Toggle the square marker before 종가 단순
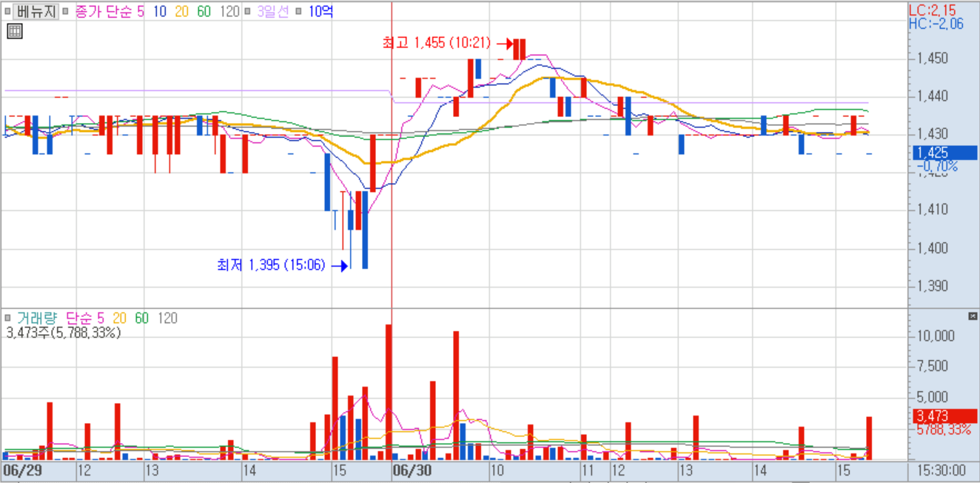This screenshot has width=980, height=483. (67, 12)
